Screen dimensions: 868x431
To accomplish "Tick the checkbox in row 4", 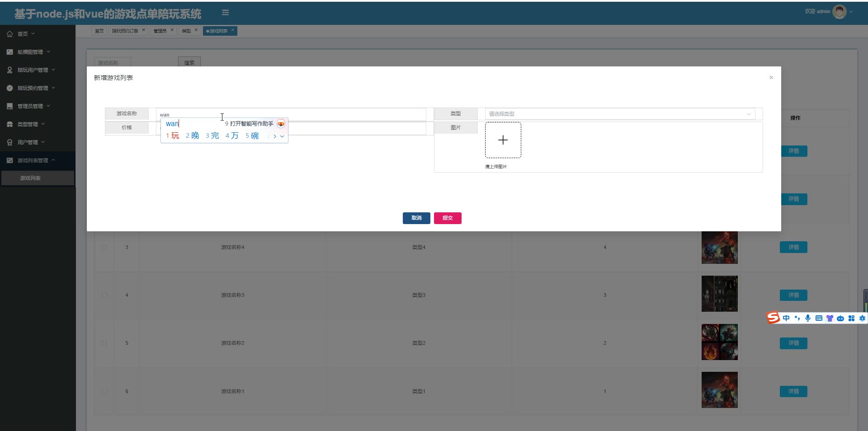I will (x=104, y=295).
